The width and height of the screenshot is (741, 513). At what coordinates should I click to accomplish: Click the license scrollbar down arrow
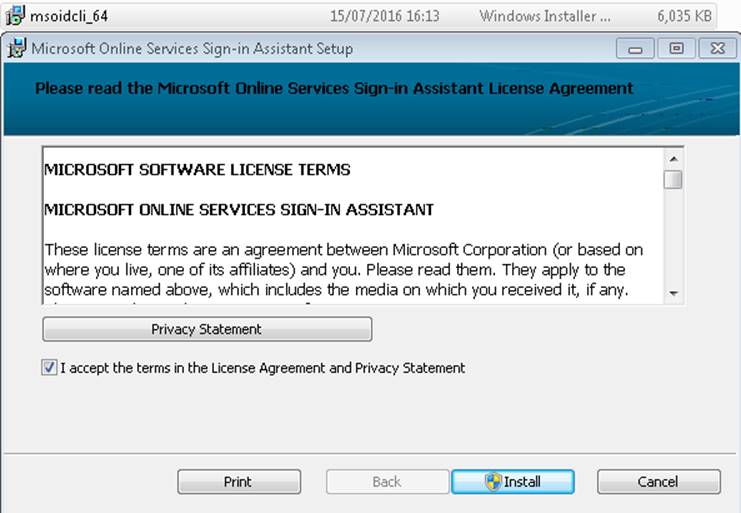coord(673,293)
